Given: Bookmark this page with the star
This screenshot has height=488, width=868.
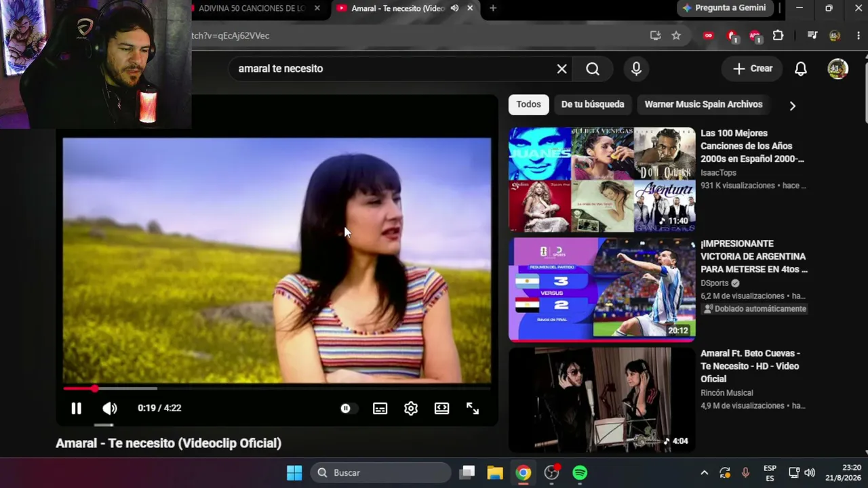Looking at the screenshot, I should click(676, 35).
